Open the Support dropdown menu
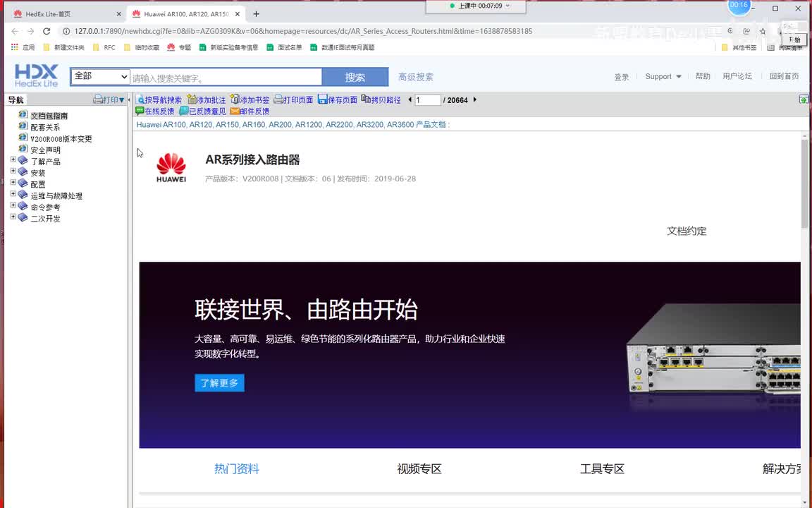Viewport: 812px width, 508px height. [x=663, y=76]
